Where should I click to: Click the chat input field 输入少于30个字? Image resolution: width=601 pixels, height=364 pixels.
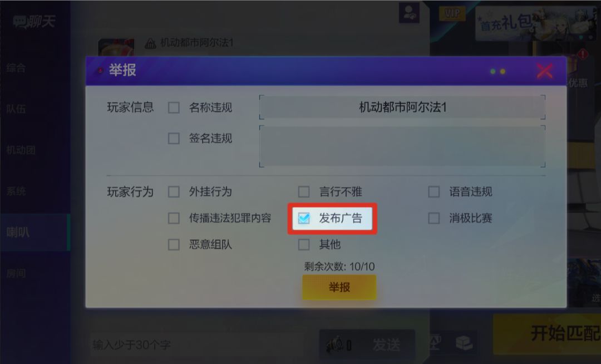tap(198, 345)
